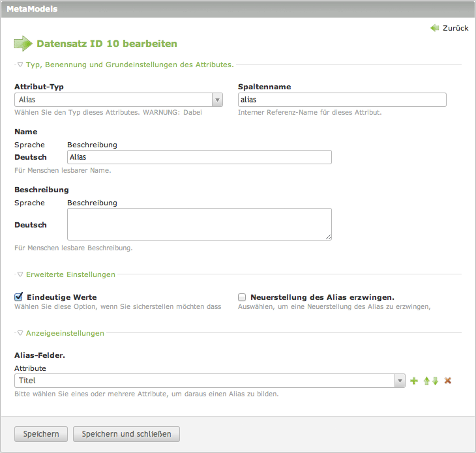The height and width of the screenshot is (453, 476).
Task: Follow the Zurück link
Action: [455, 28]
